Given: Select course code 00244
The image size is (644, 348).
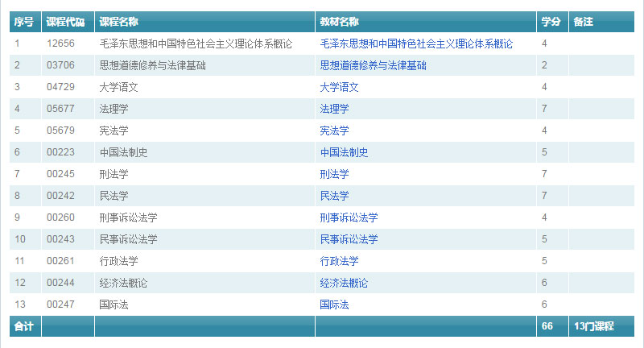Looking at the screenshot, I should pos(61,283).
